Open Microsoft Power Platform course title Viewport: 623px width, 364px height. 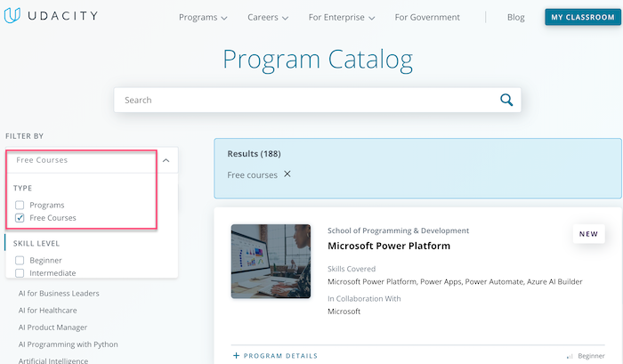[x=389, y=246]
